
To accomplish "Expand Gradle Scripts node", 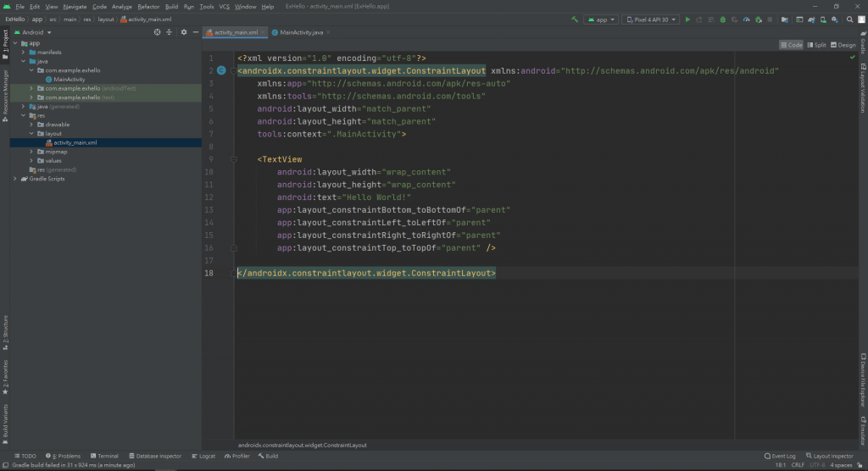I will pyautogui.click(x=15, y=179).
